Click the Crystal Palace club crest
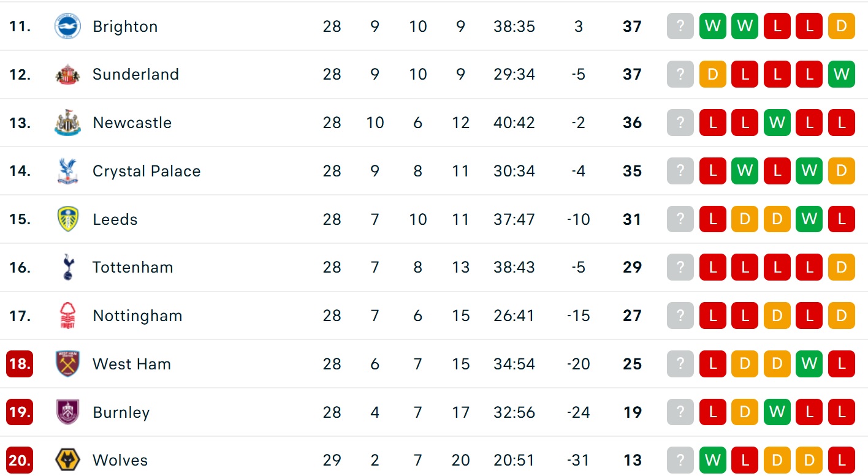 pyautogui.click(x=67, y=171)
